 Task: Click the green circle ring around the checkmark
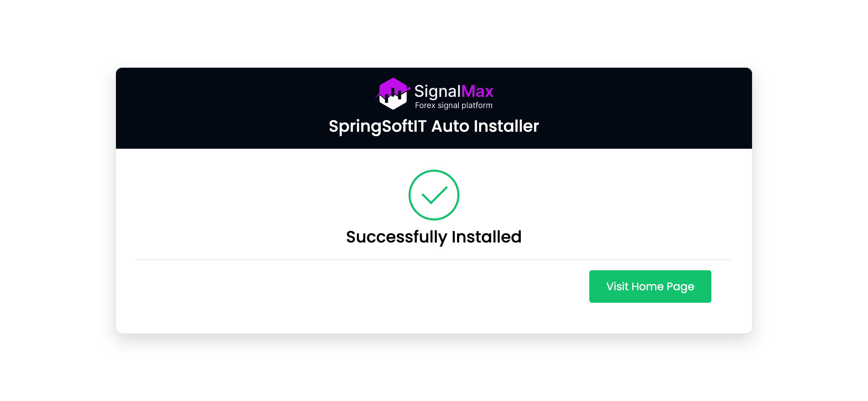click(410, 195)
